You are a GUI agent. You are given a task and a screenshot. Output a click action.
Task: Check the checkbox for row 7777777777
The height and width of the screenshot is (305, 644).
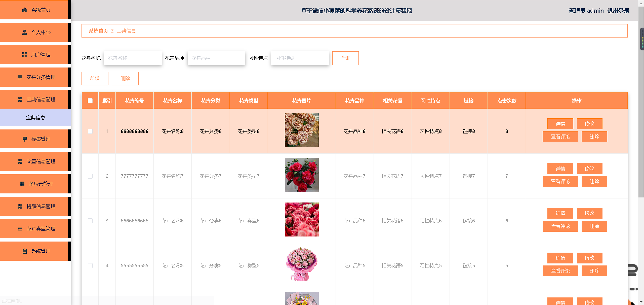pyautogui.click(x=90, y=176)
